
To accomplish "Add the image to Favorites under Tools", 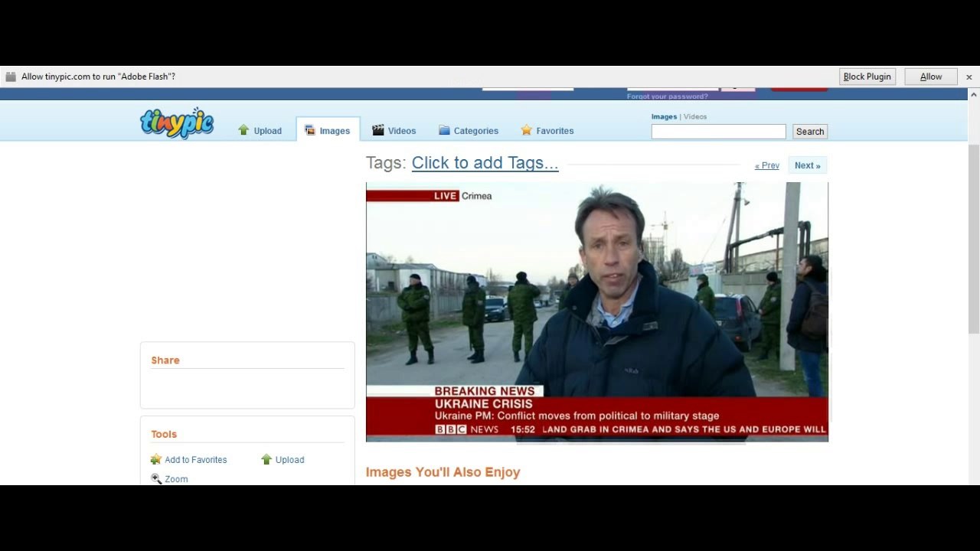I will [x=188, y=460].
